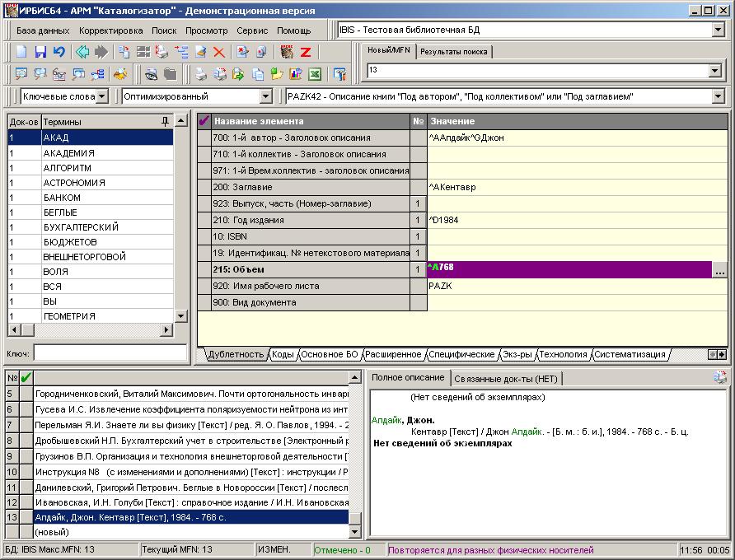Go to previous record with green arrows icon
The height and width of the screenshot is (560, 735).
coord(82,52)
